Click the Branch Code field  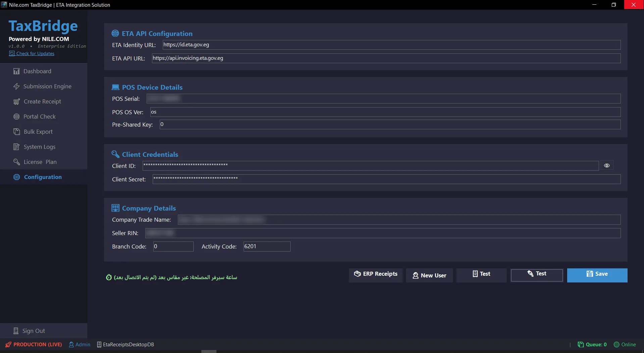pos(173,247)
